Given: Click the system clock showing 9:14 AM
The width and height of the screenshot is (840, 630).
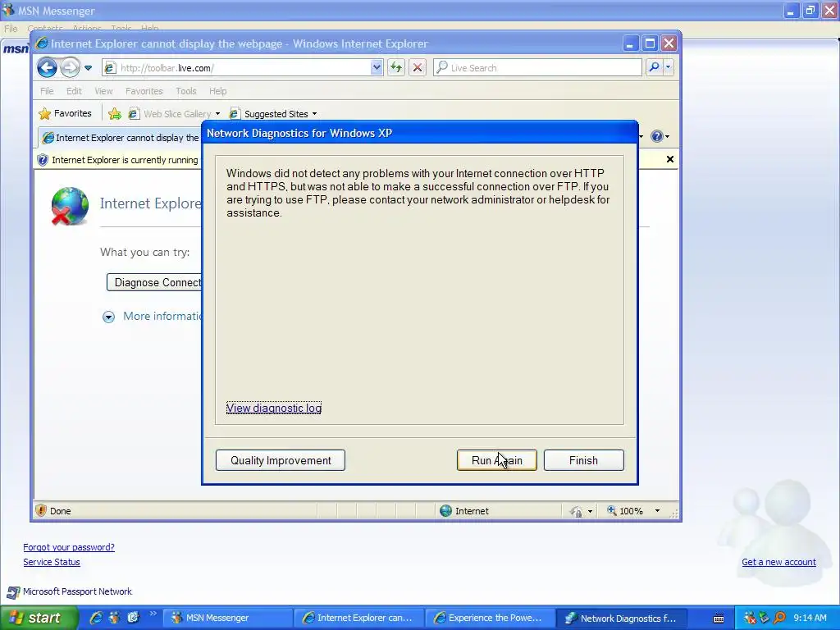Looking at the screenshot, I should 810,618.
